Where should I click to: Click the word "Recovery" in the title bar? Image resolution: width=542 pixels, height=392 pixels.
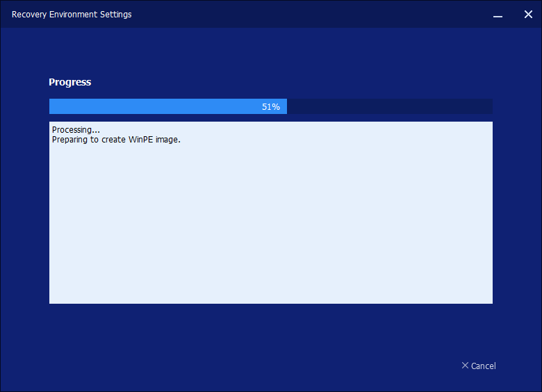tap(28, 15)
